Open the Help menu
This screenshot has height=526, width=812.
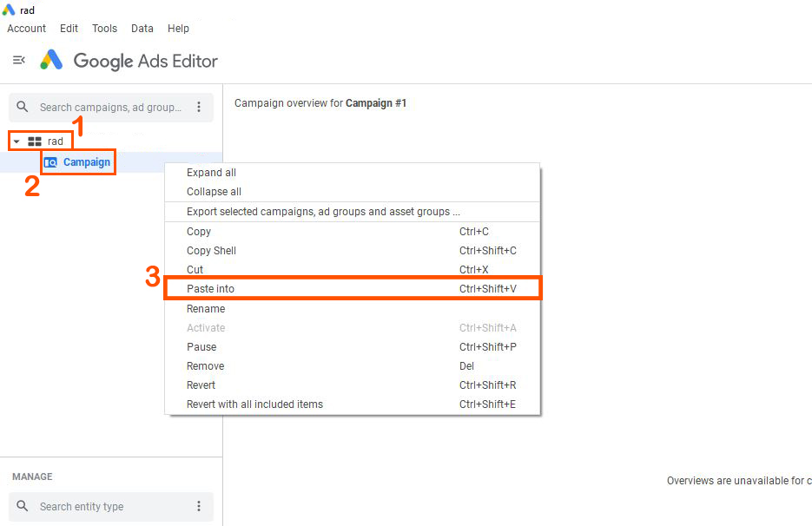pyautogui.click(x=178, y=29)
